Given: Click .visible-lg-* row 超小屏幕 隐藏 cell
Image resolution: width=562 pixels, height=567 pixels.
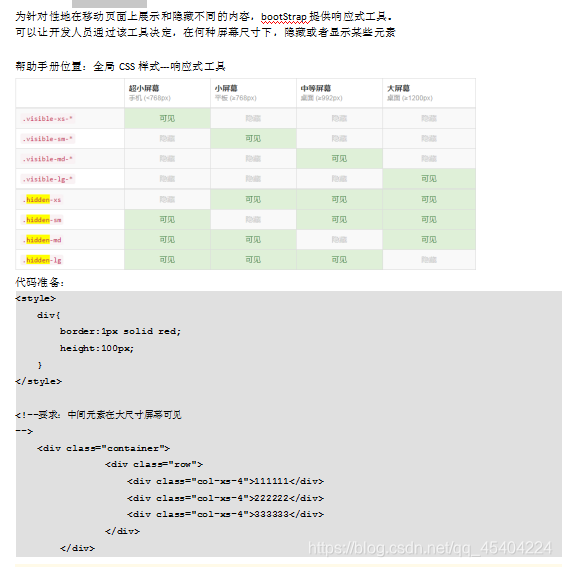Looking at the screenshot, I should (x=167, y=179).
